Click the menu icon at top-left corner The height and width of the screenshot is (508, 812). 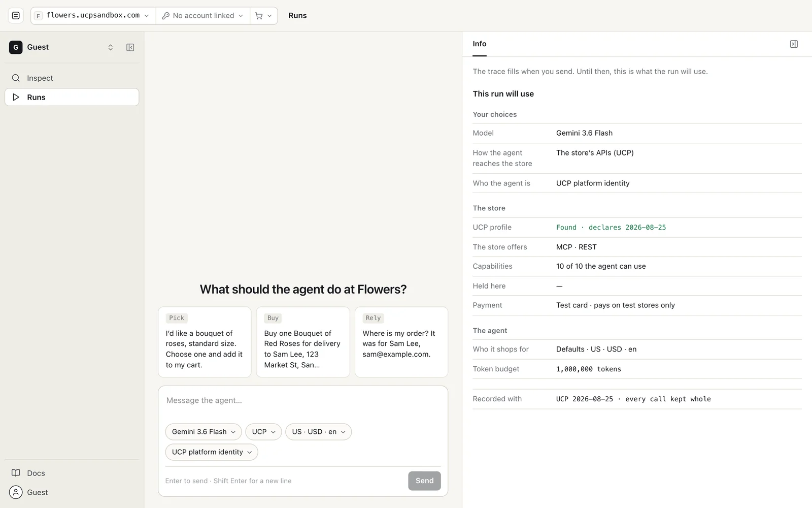coord(16,16)
